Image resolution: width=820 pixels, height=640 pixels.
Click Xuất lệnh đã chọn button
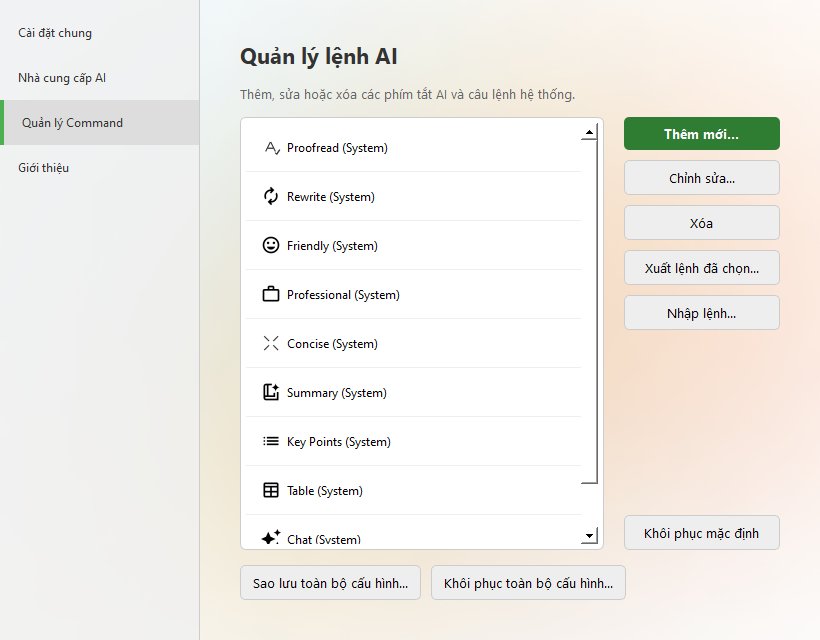[701, 268]
